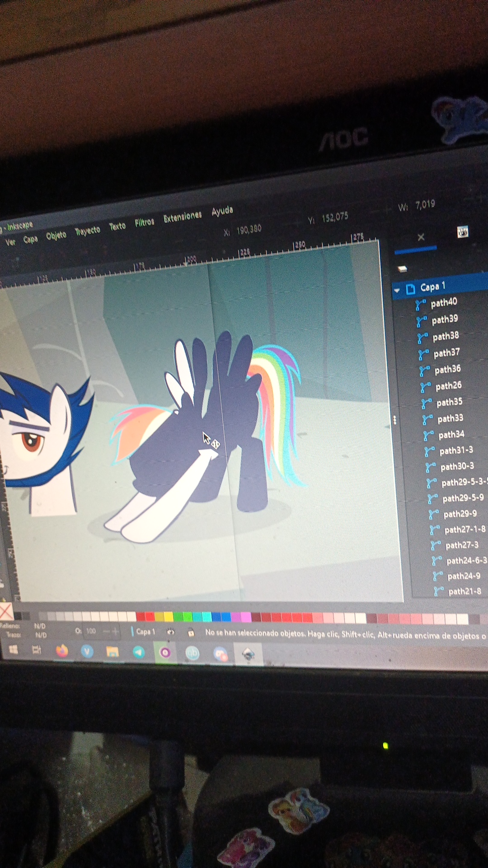The image size is (488, 868).
Task: Click the no-paint X swatch in palette
Action: [x=6, y=612]
